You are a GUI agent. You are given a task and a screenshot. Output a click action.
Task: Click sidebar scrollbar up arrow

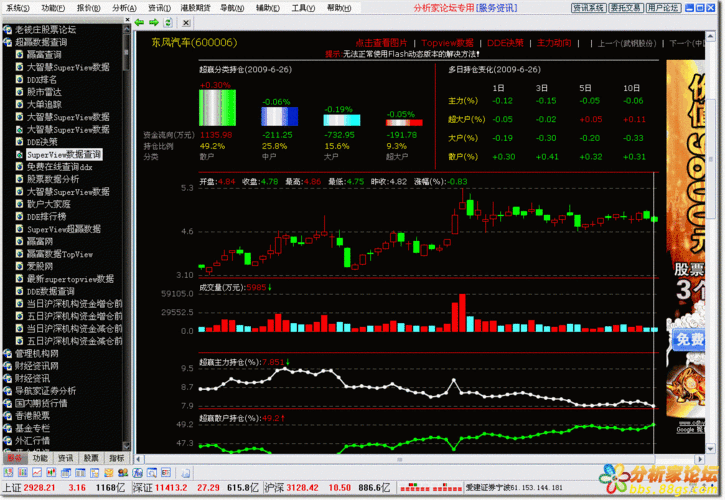127,29
